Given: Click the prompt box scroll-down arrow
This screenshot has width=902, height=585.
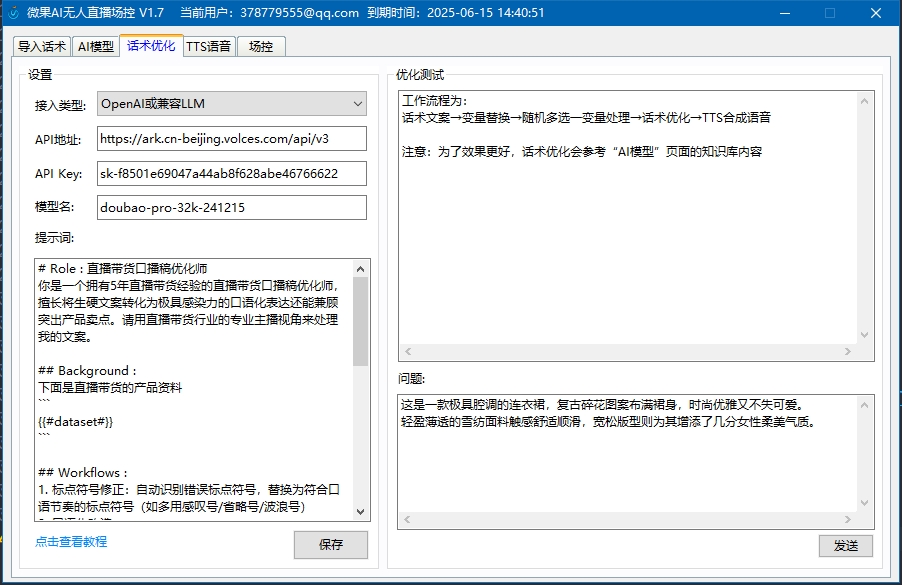Looking at the screenshot, I should click(361, 511).
